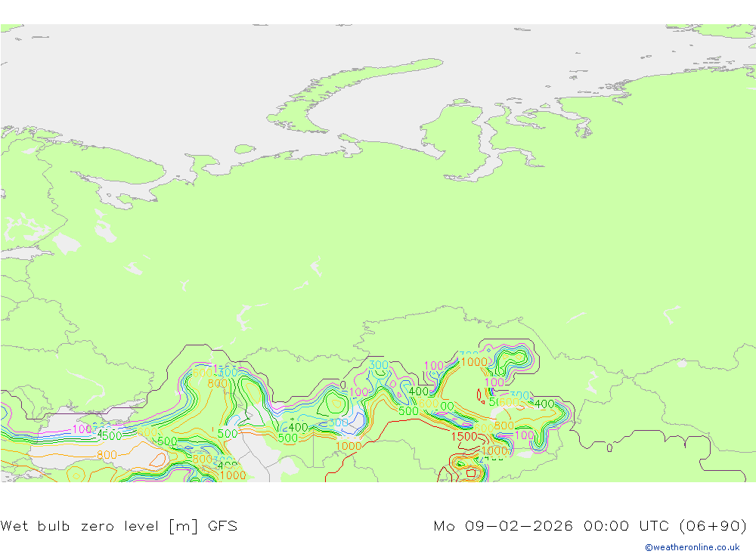Click the green '4500' contour label
The image size is (756, 554).
pos(110,436)
